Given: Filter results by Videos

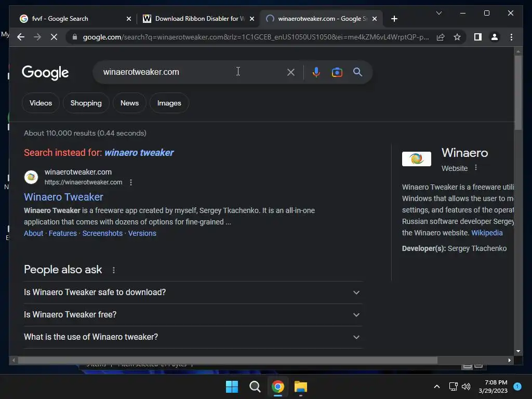Looking at the screenshot, I should (41, 103).
